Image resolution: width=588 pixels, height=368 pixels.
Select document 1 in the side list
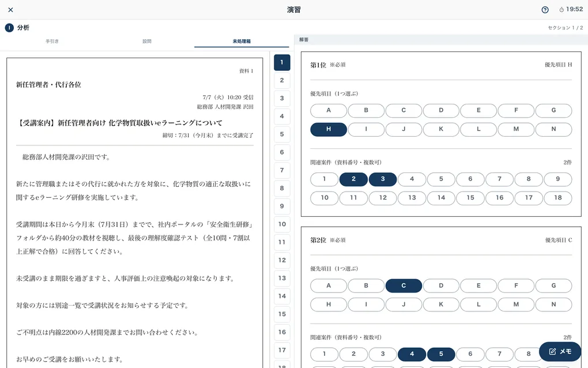[x=282, y=62]
